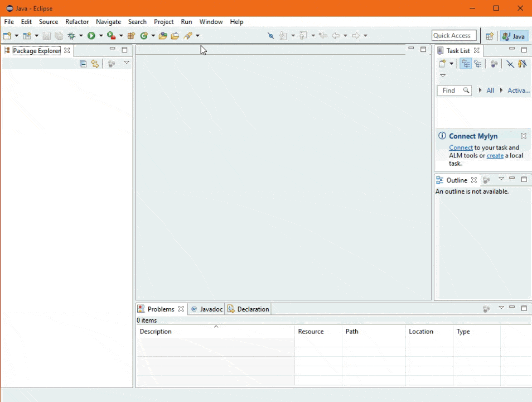The image size is (532, 402).
Task: Click the New wizard toolbar icon
Action: (7, 36)
